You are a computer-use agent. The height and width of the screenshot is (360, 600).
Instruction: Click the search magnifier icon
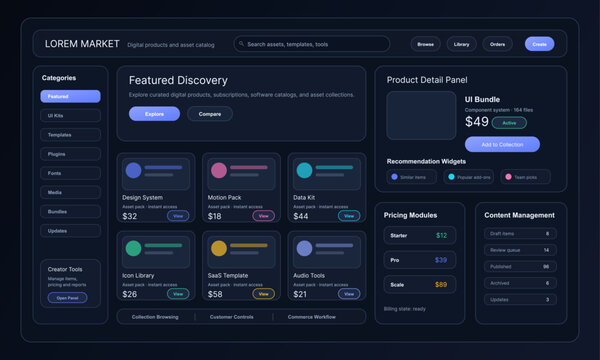pos(241,44)
